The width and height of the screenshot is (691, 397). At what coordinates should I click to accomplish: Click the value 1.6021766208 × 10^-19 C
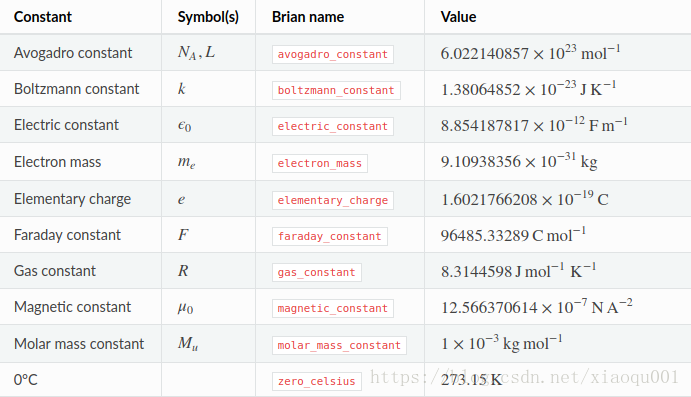point(525,199)
